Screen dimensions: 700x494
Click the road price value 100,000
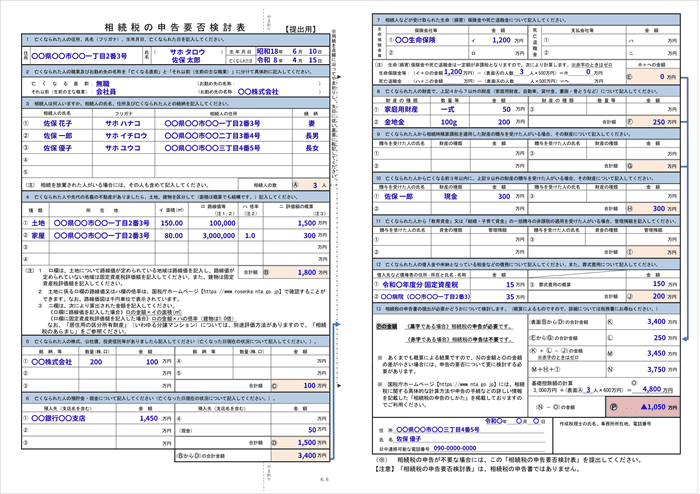coord(222,223)
